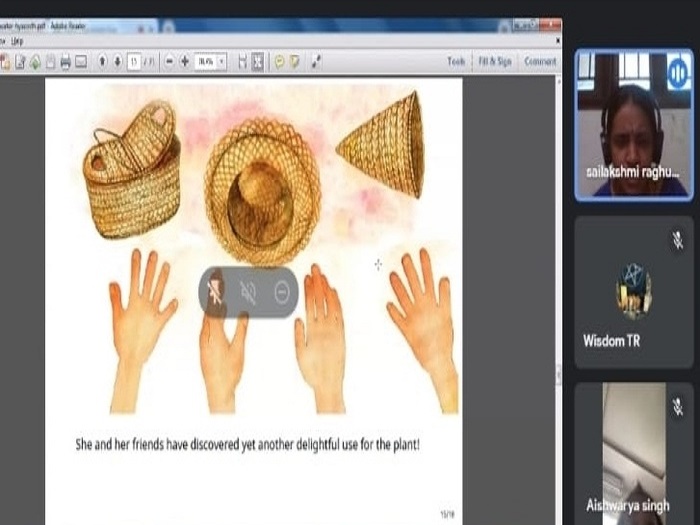Click the muted mic icon on Wisdom TR
The width and height of the screenshot is (700, 525).
click(678, 240)
